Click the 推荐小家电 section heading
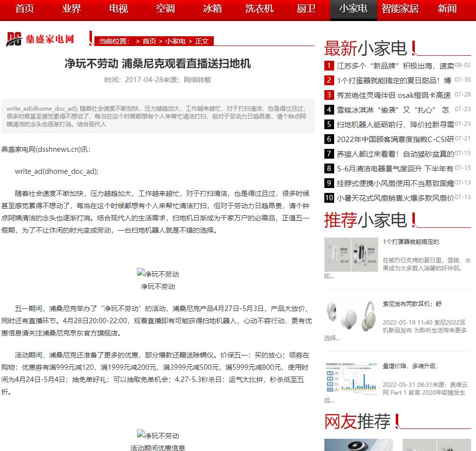 (x=365, y=220)
